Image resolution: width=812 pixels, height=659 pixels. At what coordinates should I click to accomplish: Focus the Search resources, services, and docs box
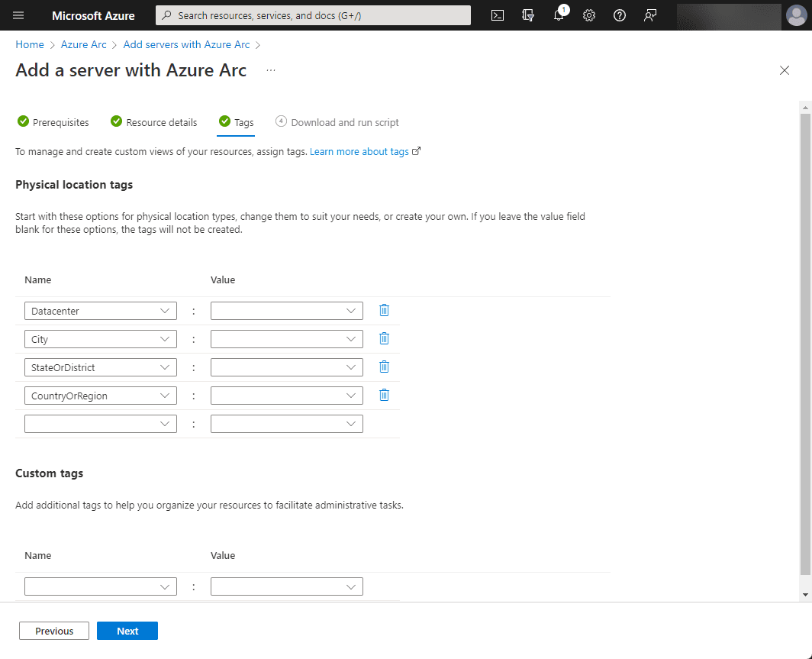(314, 15)
